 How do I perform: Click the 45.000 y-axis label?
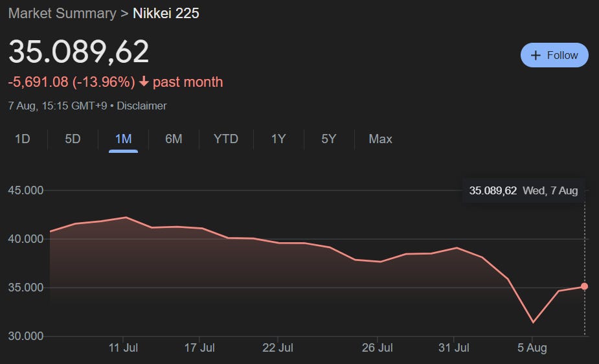[26, 190]
